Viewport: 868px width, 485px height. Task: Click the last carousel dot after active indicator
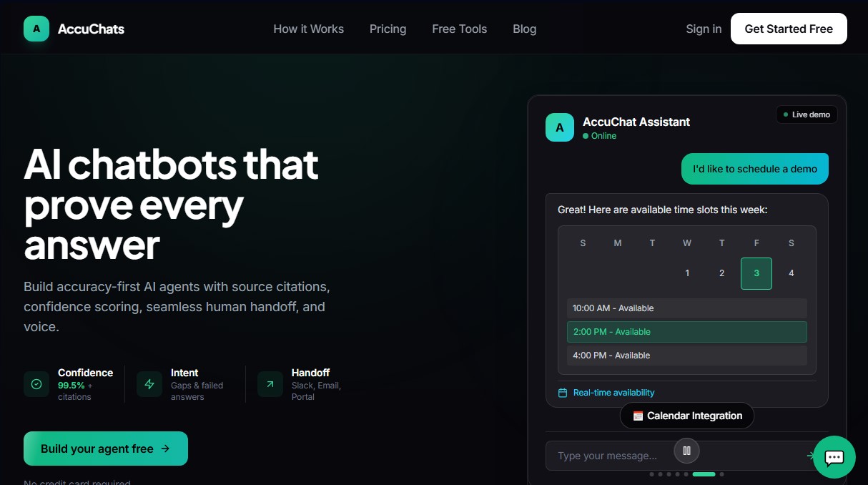click(722, 474)
